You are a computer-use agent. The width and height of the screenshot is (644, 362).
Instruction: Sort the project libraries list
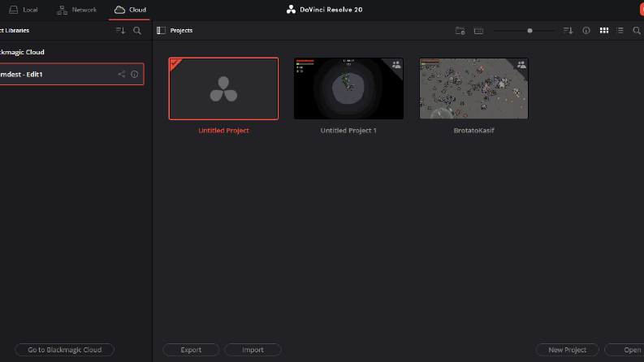coord(120,30)
